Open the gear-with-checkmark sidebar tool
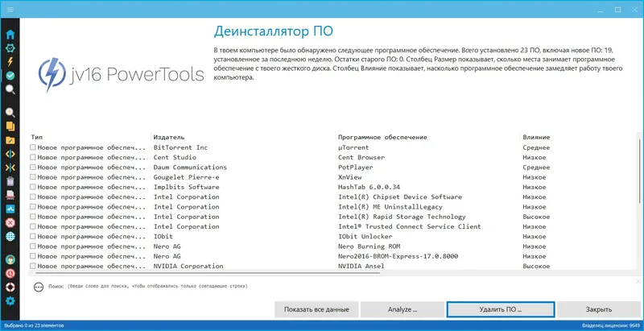Viewport: 644px width, 331px height. click(10, 48)
